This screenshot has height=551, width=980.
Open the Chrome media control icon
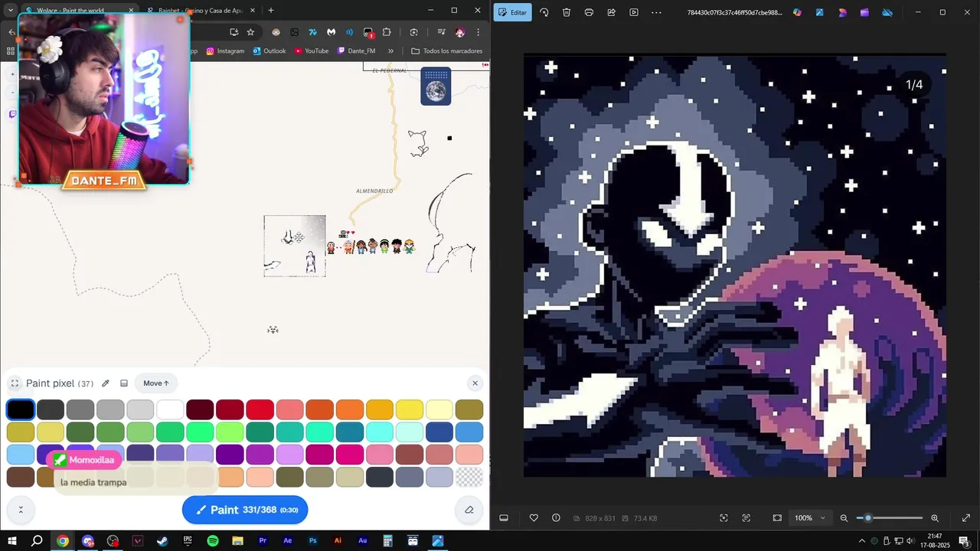coord(442,32)
